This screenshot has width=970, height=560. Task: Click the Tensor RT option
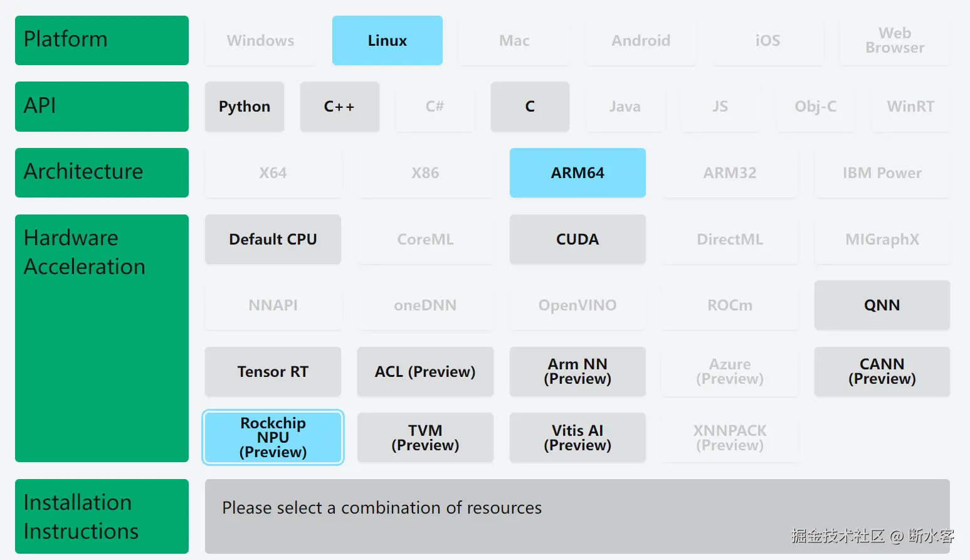pyautogui.click(x=273, y=372)
